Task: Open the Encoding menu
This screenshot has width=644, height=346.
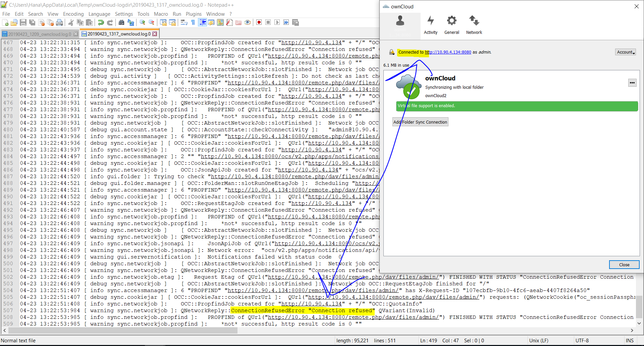Action: click(73, 14)
